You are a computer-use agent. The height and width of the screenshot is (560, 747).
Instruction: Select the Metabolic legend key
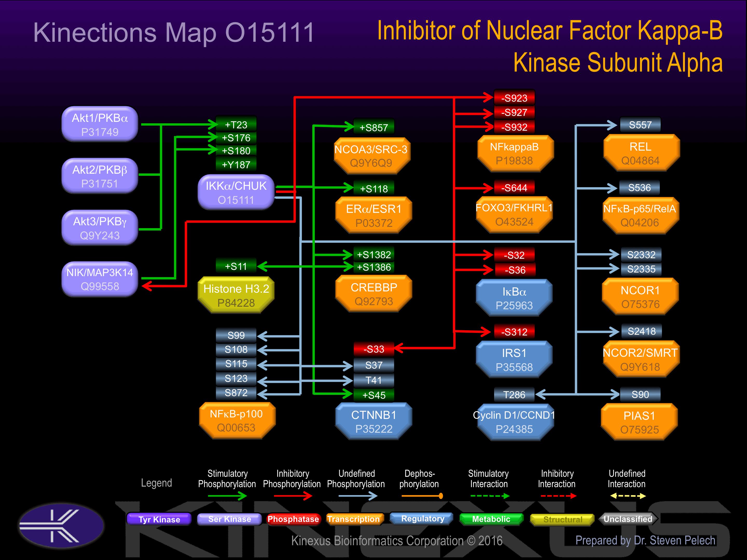(491, 519)
